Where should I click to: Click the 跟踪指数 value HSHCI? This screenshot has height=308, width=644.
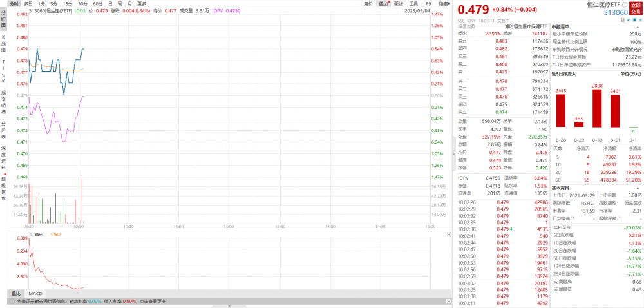coord(588,203)
